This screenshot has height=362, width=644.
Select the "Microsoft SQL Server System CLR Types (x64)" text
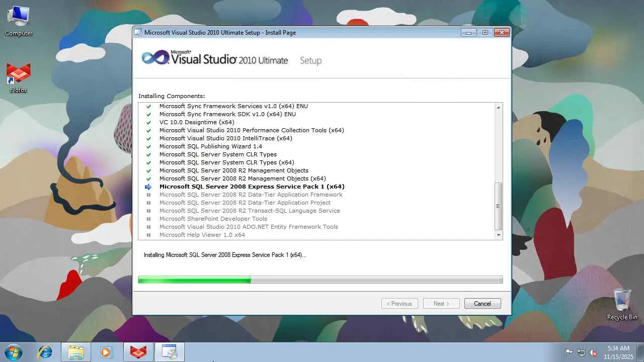coord(227,162)
